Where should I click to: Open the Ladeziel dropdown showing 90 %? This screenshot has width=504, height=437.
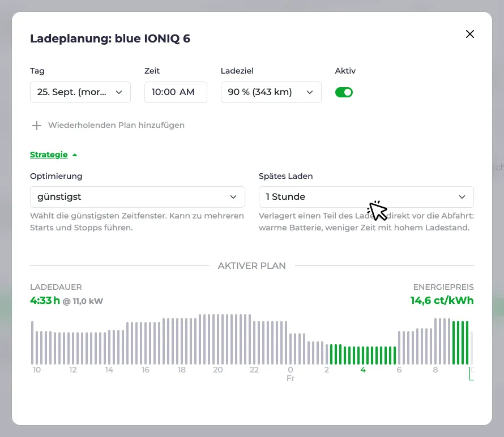271,92
